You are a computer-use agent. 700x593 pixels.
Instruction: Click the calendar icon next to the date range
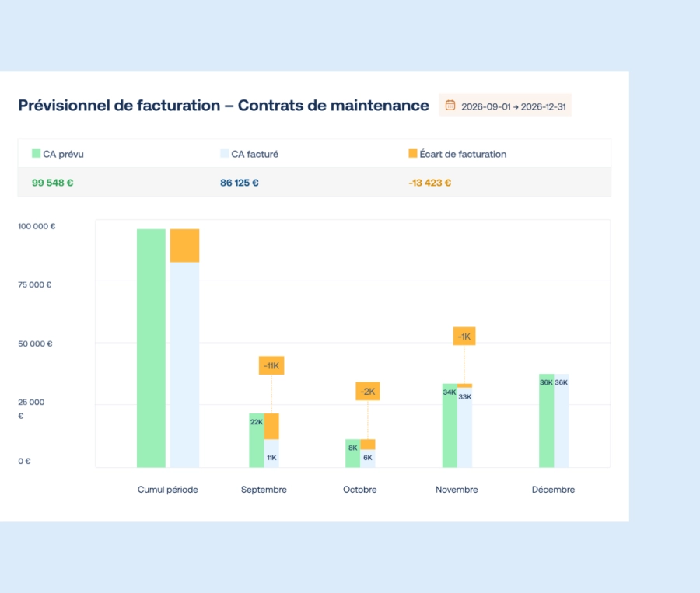(x=449, y=104)
